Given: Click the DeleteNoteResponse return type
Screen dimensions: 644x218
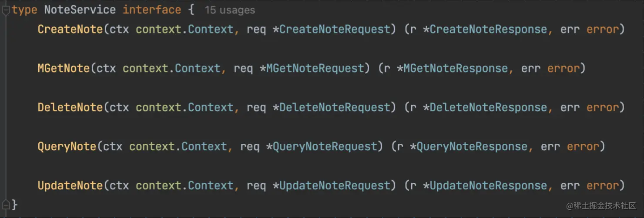Looking at the screenshot, I should [488, 107].
